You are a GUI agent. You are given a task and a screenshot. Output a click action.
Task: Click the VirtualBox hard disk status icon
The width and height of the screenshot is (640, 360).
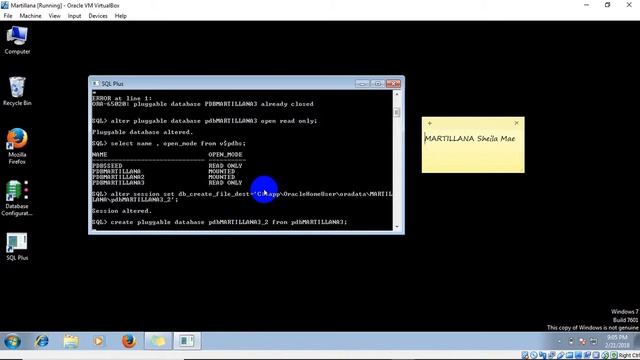click(x=525, y=356)
